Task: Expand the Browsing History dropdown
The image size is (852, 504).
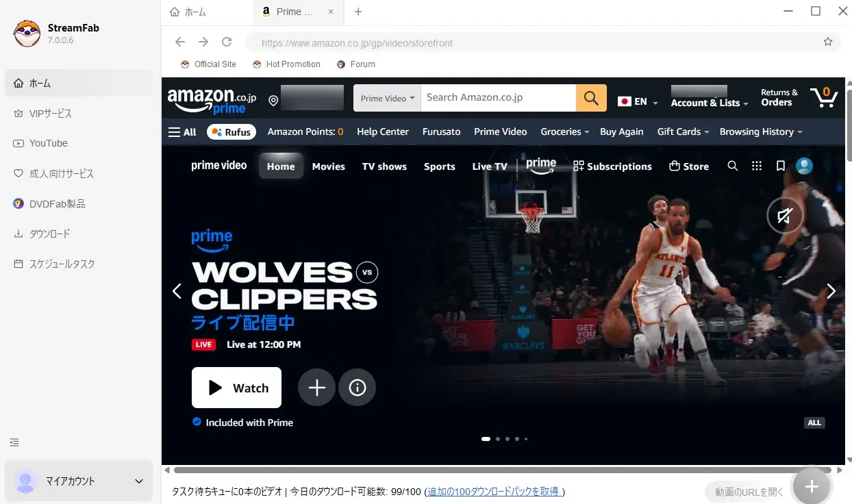Action: tap(761, 131)
